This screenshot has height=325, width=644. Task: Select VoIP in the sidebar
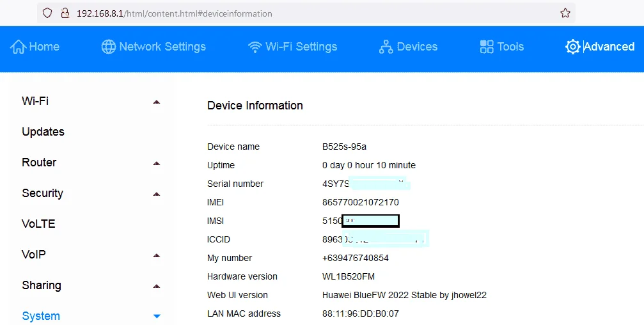pos(34,255)
